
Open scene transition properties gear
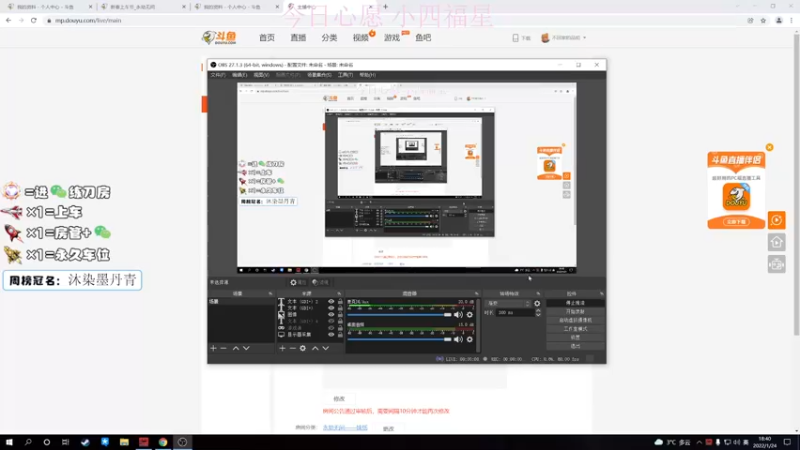[537, 304]
